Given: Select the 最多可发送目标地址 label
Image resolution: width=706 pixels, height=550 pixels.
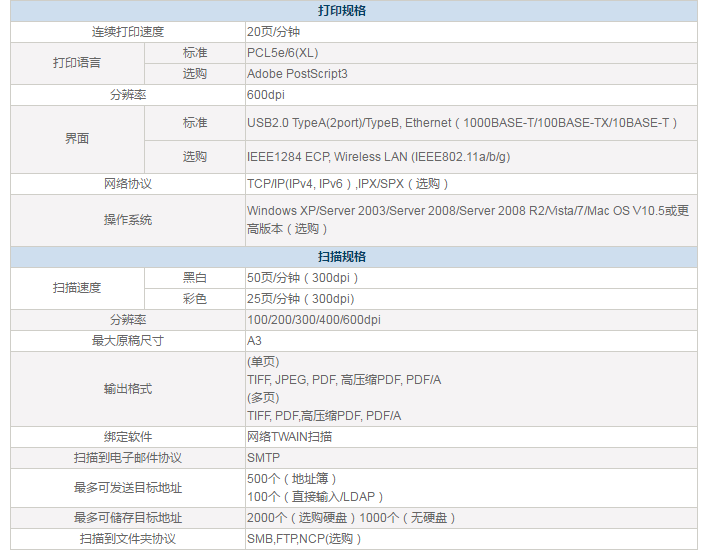Looking at the screenshot, I should [x=128, y=488].
